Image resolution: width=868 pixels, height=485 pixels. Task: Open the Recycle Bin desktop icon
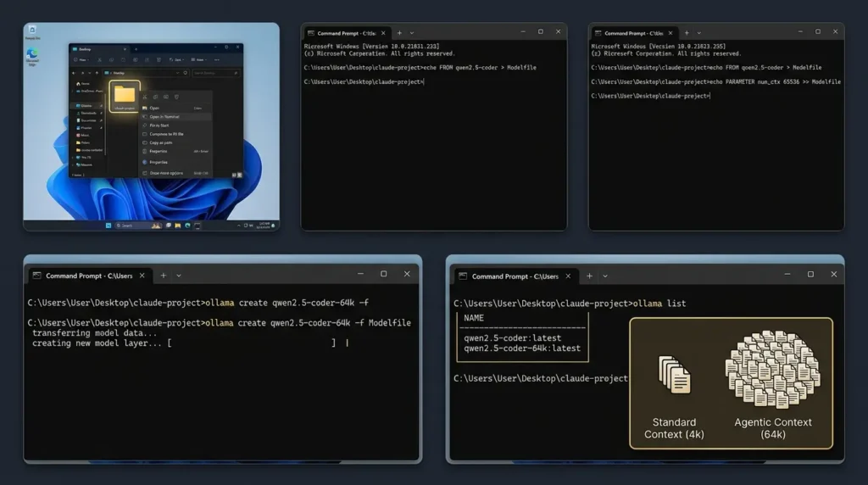(32, 31)
